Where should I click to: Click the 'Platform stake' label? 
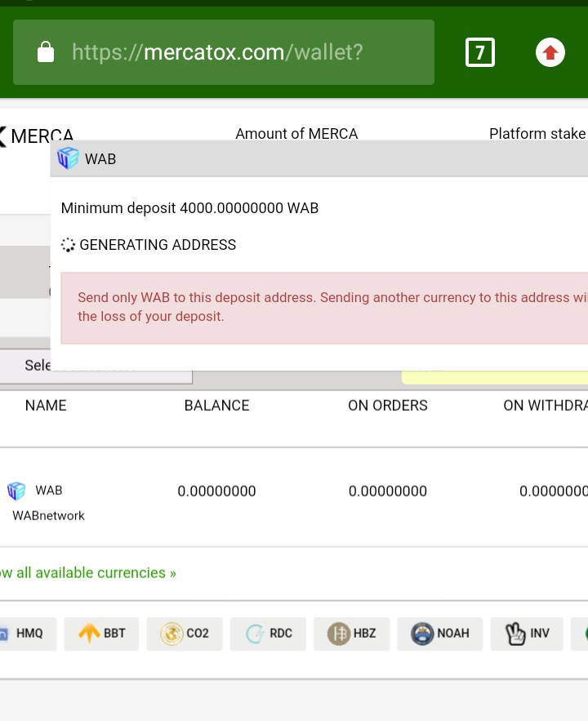click(x=537, y=134)
